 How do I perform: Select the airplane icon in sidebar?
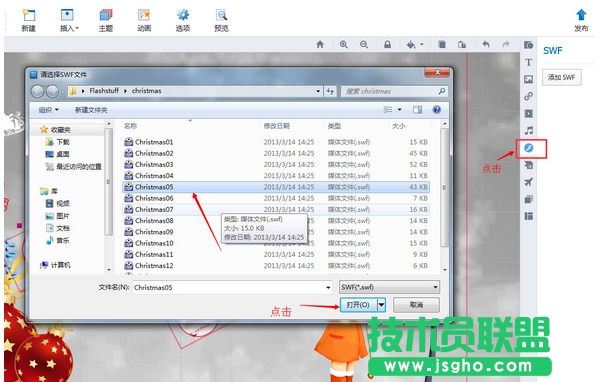coord(529,182)
